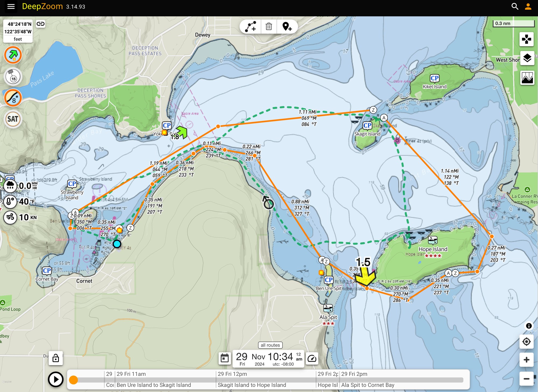Open the map layers panel
538x392 pixels.
pos(527,58)
